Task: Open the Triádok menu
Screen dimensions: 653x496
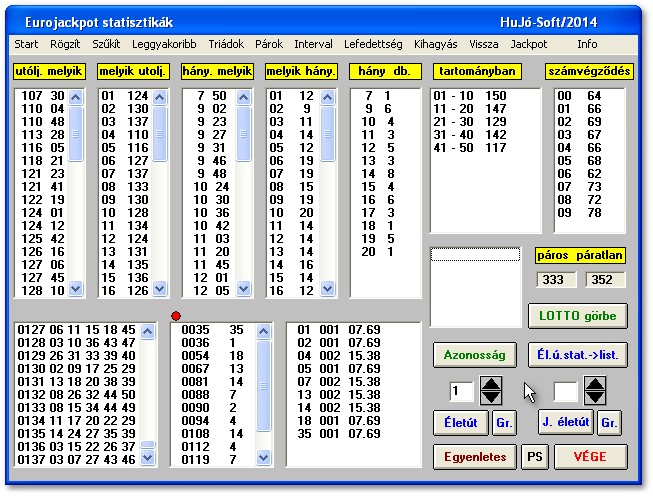Action: [226, 44]
